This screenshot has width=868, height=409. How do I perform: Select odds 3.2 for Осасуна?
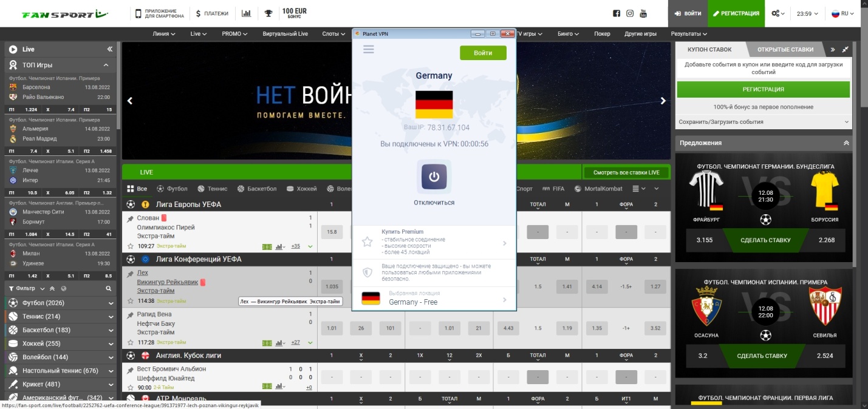tap(703, 356)
